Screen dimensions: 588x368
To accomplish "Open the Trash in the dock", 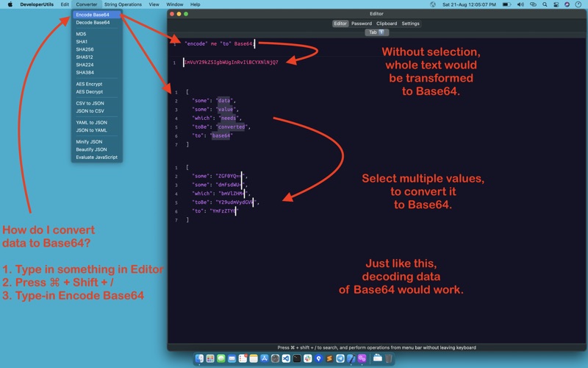I will (389, 358).
